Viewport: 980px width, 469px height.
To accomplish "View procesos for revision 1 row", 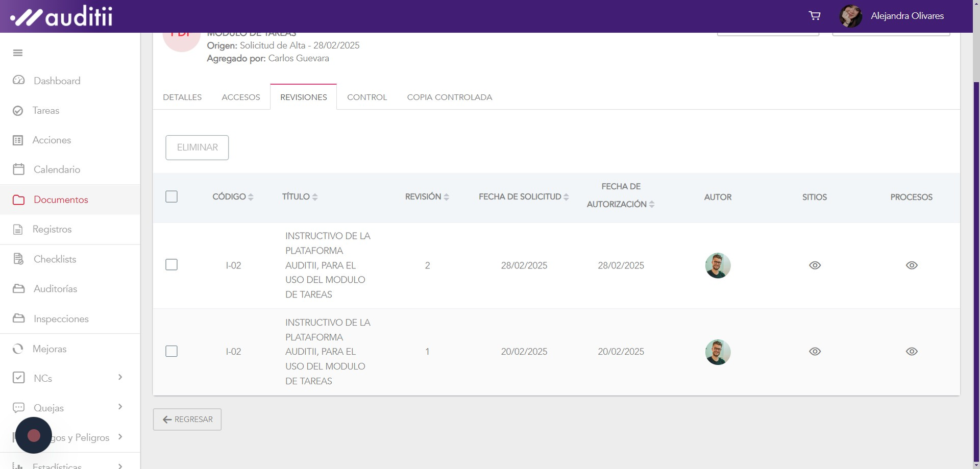I will (x=912, y=352).
